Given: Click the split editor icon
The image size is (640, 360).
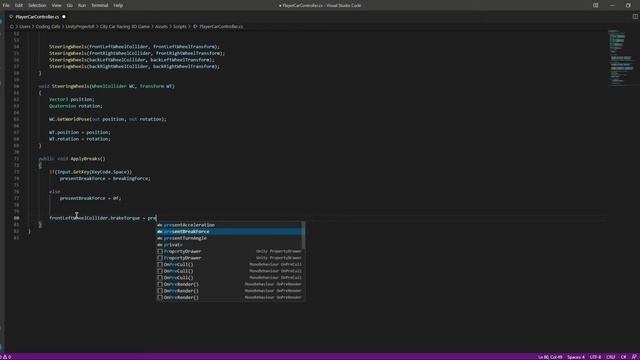Looking at the screenshot, I should [x=635, y=17].
